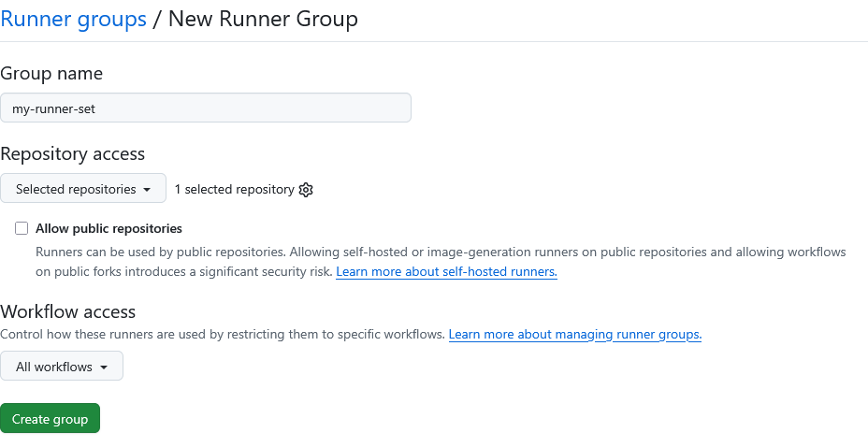Focus the Group name text field
Viewport: 868px width, 447px height.
tap(206, 108)
